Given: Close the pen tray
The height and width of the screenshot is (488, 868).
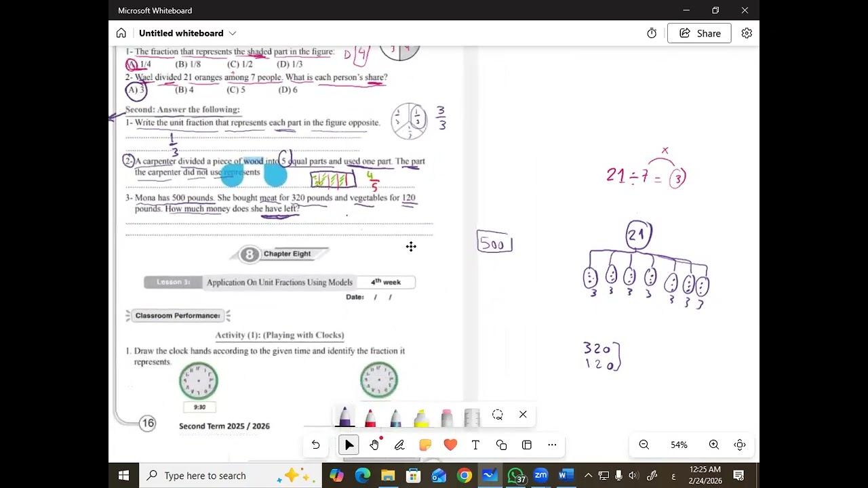Looking at the screenshot, I should click(x=523, y=414).
